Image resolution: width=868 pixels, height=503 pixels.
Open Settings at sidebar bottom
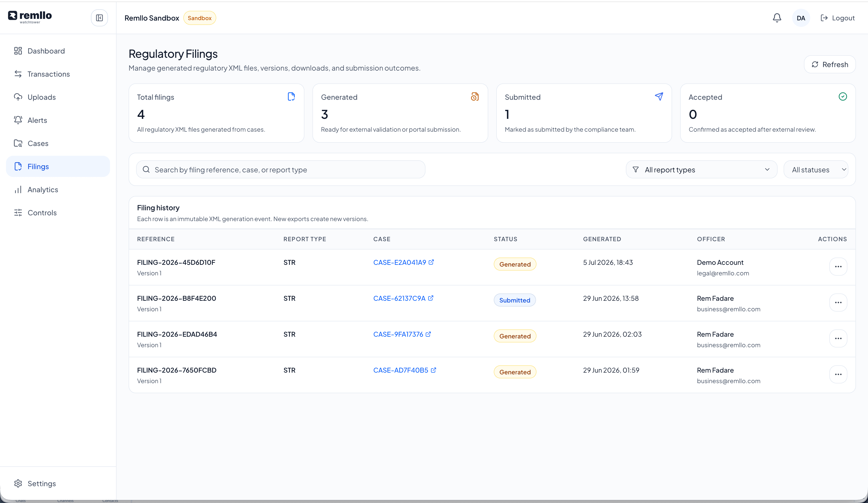coord(58,483)
